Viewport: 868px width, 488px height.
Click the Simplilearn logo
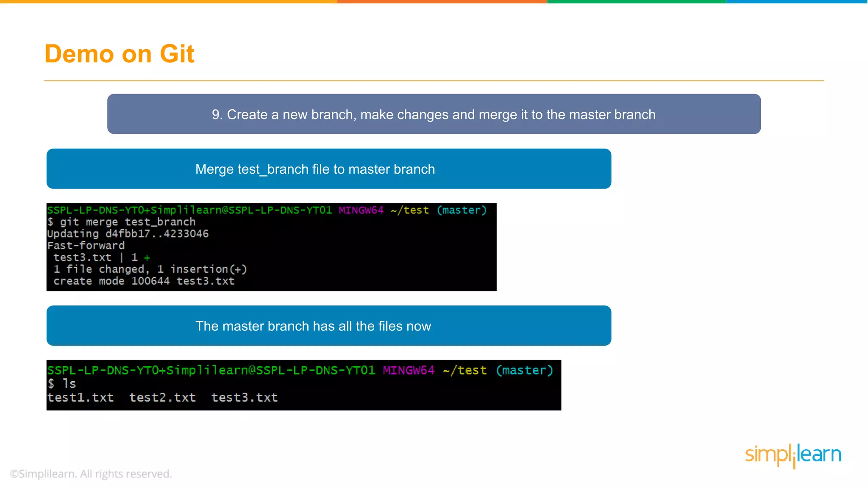click(793, 455)
